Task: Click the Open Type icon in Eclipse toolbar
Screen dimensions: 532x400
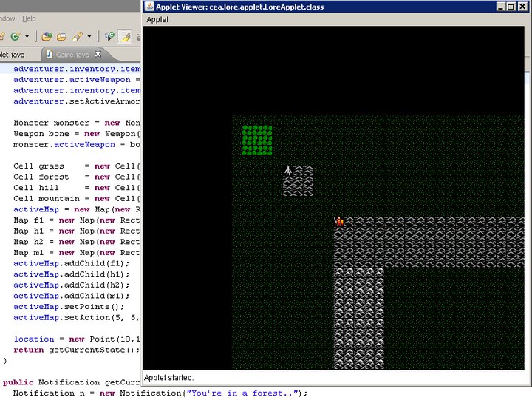Action: click(47, 36)
